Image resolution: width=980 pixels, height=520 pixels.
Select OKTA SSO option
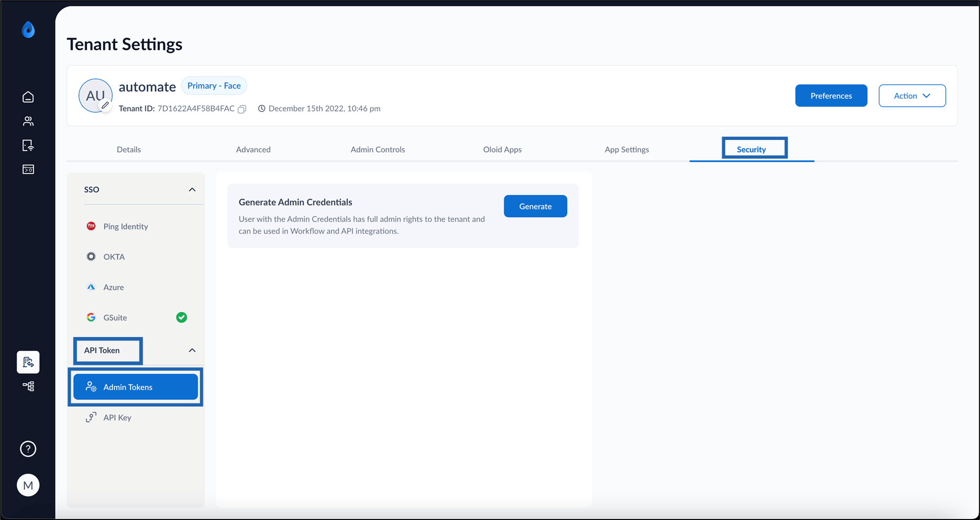pos(136,256)
